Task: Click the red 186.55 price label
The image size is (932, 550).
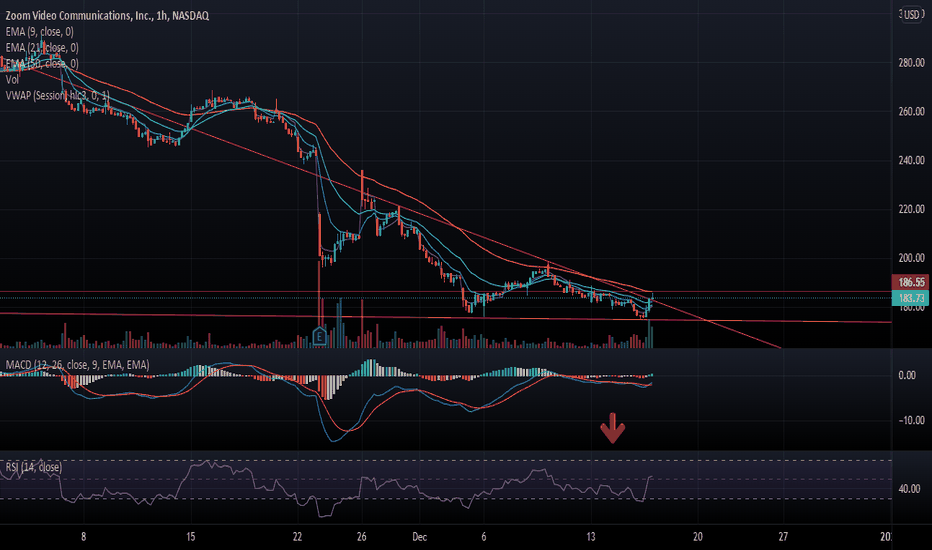Action: click(x=910, y=282)
